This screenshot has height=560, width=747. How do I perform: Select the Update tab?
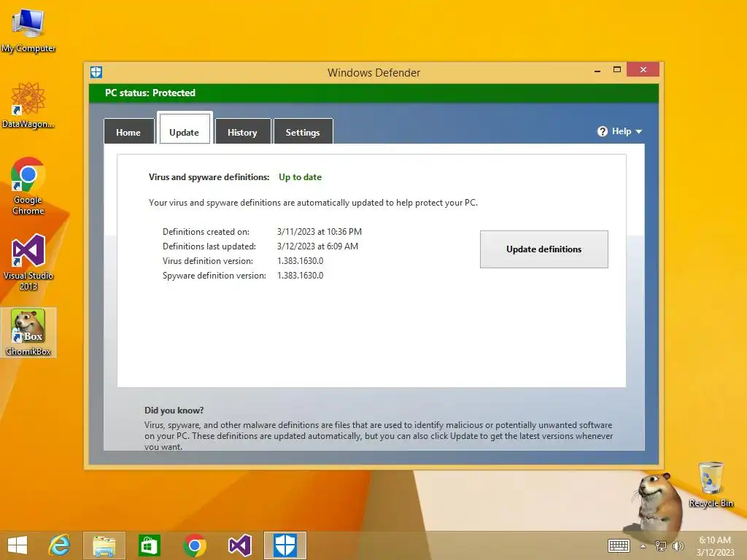click(185, 128)
